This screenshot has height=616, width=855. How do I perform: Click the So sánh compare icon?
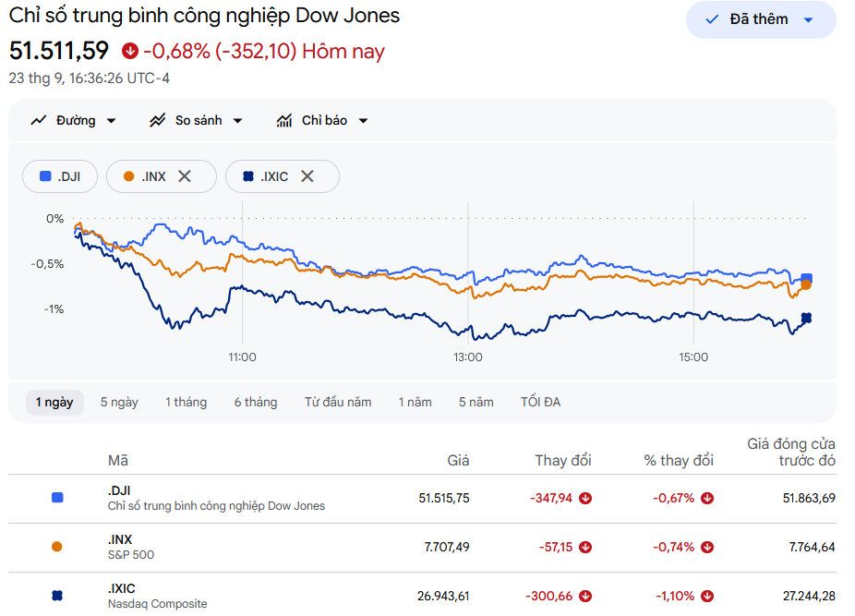(158, 120)
